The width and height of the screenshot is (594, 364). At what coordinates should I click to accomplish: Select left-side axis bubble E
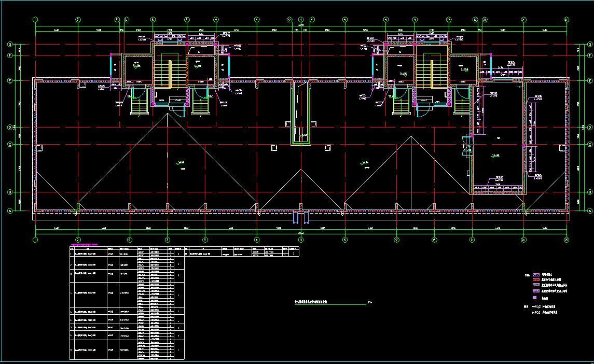coord(10,81)
